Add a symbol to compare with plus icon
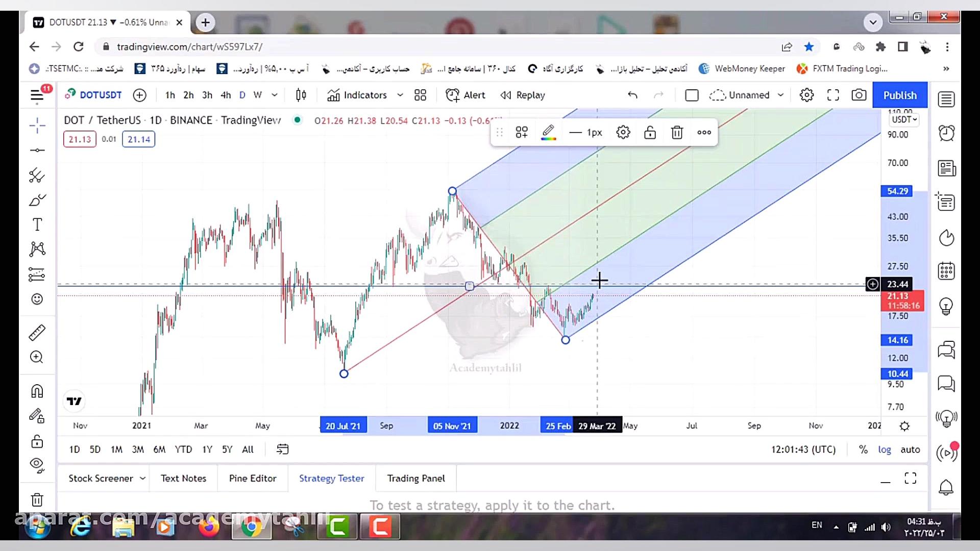Viewport: 980px width, 551px height. click(139, 95)
